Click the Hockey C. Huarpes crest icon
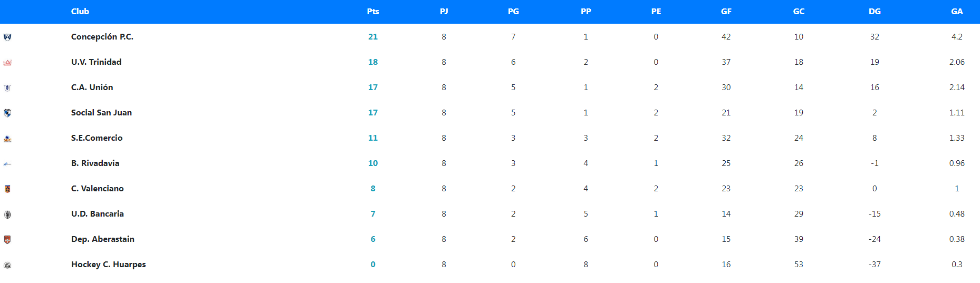This screenshot has width=980, height=283. pyautogui.click(x=7, y=265)
